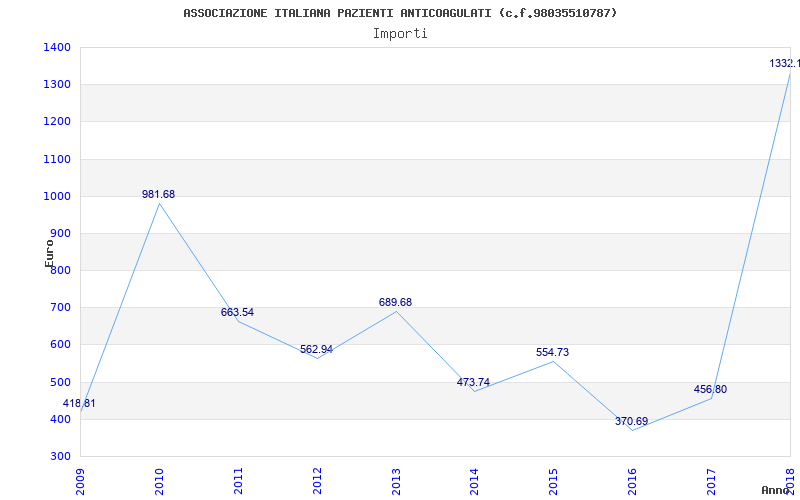Click the 700 y-axis value

(61, 308)
